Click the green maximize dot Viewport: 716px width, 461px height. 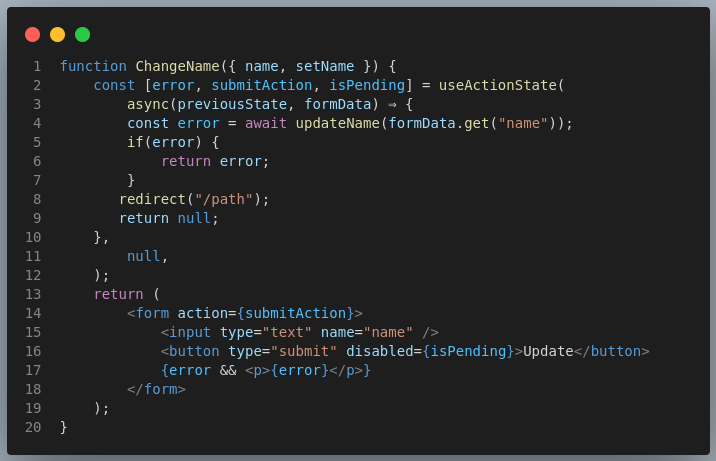tap(83, 35)
